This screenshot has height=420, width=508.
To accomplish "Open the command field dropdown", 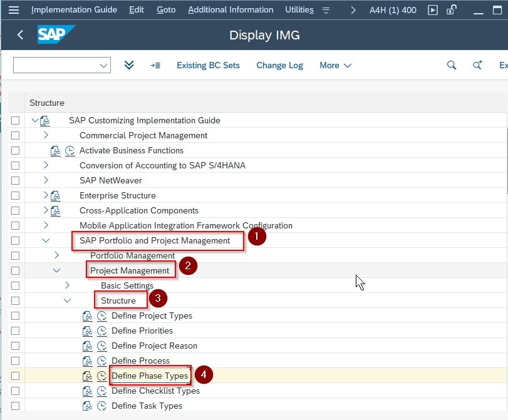I will coord(103,66).
